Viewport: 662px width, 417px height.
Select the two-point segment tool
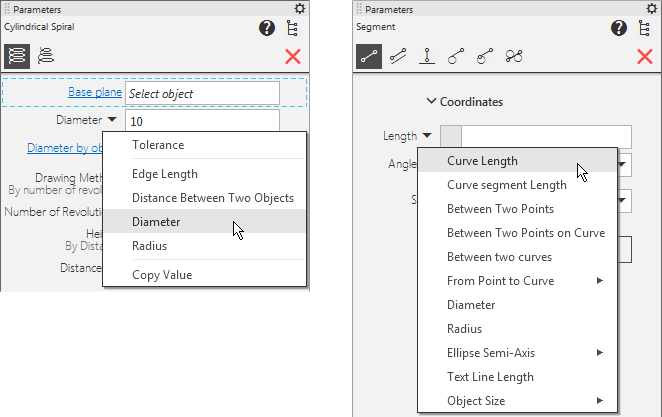point(369,56)
